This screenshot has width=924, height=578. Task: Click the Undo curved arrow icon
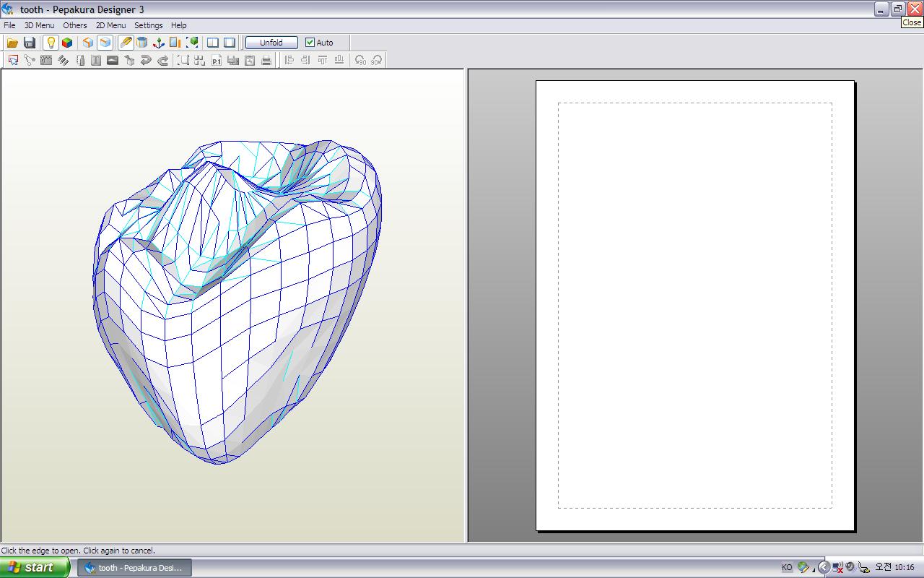pos(146,60)
